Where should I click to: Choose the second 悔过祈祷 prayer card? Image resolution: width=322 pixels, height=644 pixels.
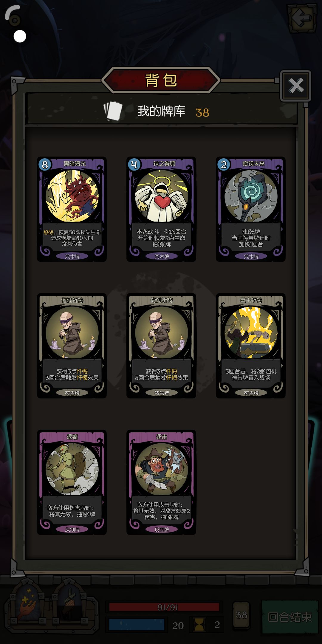tap(161, 346)
